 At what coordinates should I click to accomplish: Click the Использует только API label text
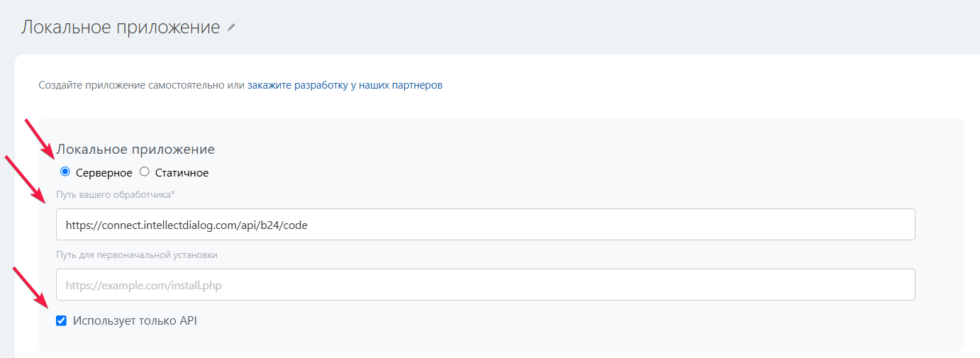(135, 321)
